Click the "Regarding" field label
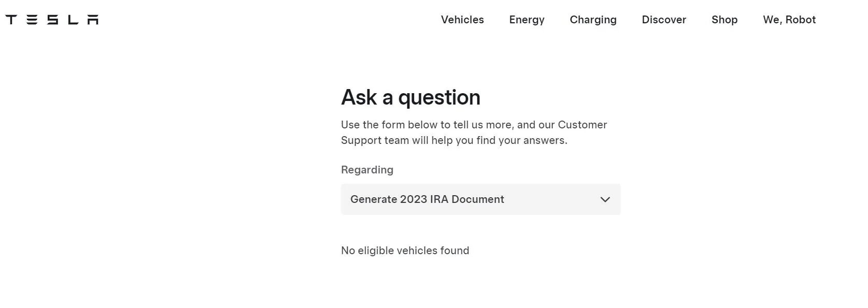The height and width of the screenshot is (308, 868). pyautogui.click(x=367, y=170)
